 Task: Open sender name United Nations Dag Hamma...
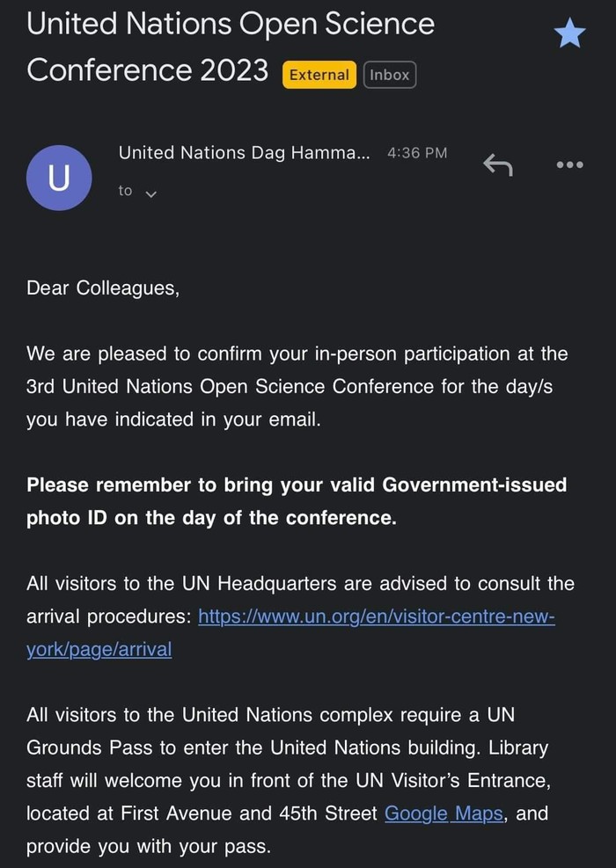click(245, 153)
